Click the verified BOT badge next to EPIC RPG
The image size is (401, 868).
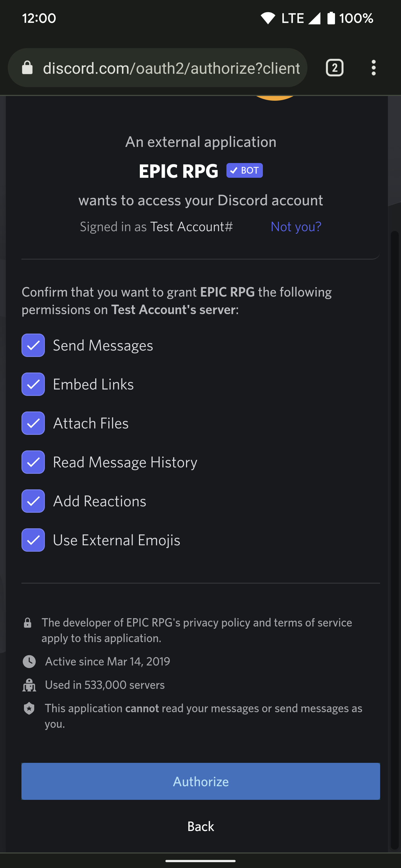(x=244, y=171)
